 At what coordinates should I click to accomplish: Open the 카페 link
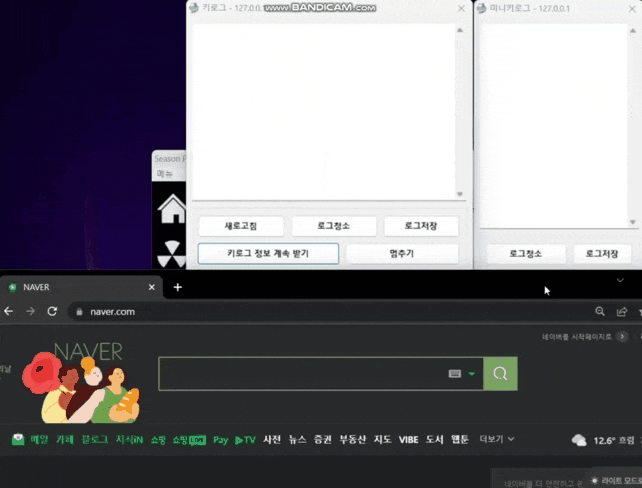tap(65, 440)
